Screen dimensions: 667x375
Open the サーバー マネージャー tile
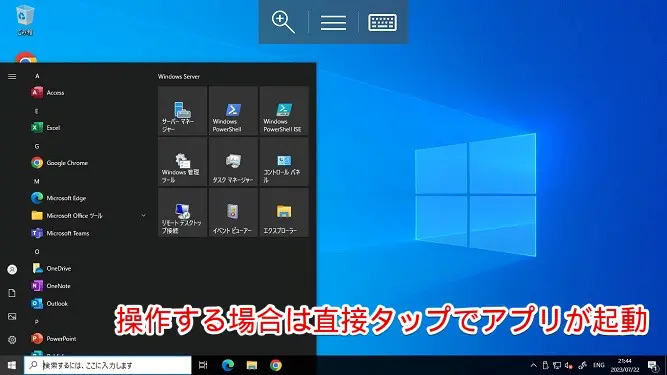click(182, 111)
